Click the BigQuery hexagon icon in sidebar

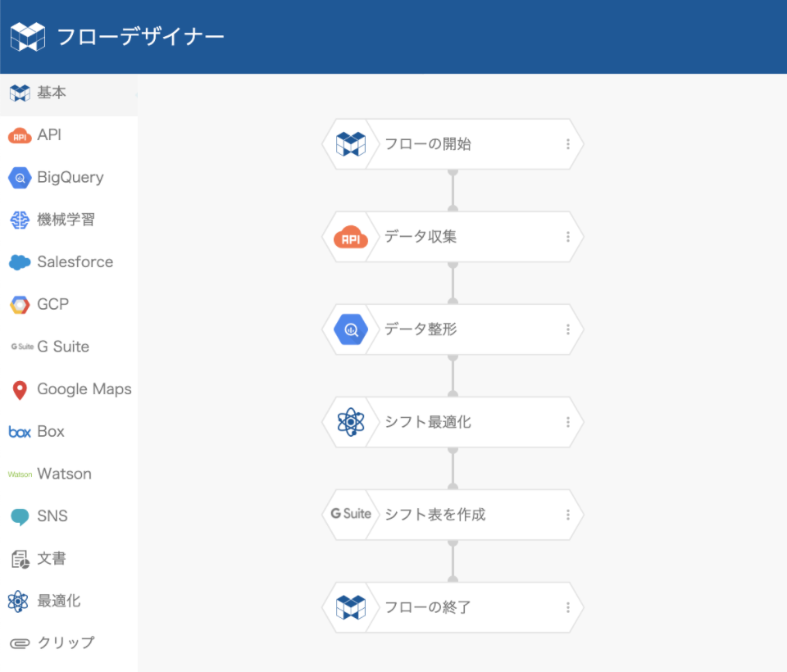click(x=20, y=178)
